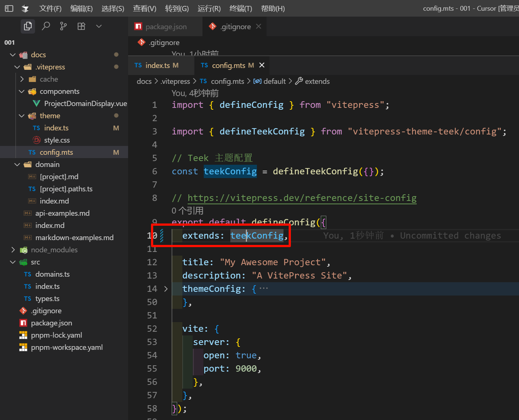Screen dimensions: 519x420
Task: Close the .gitignore tab
Action: pos(258,26)
